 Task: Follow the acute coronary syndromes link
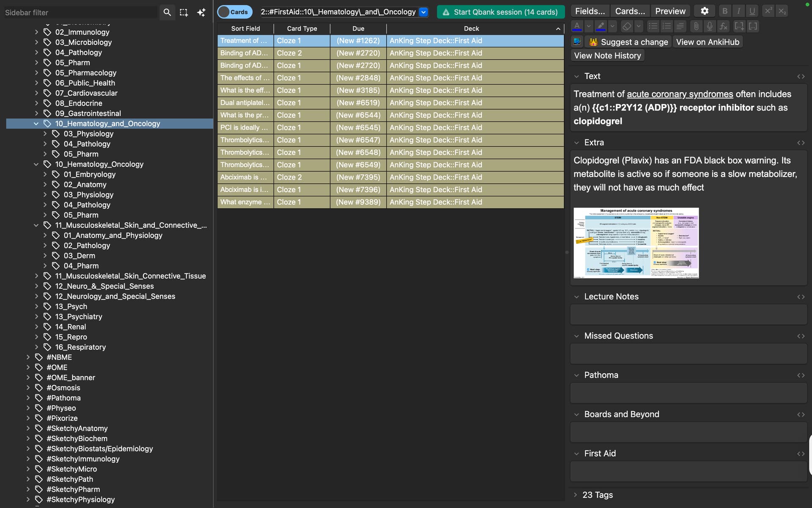680,94
